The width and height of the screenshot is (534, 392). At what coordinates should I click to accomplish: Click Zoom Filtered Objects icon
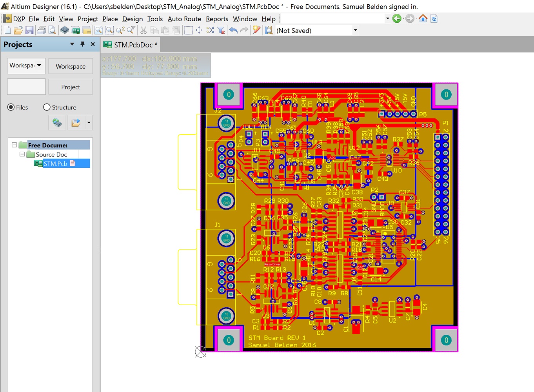pyautogui.click(x=131, y=30)
